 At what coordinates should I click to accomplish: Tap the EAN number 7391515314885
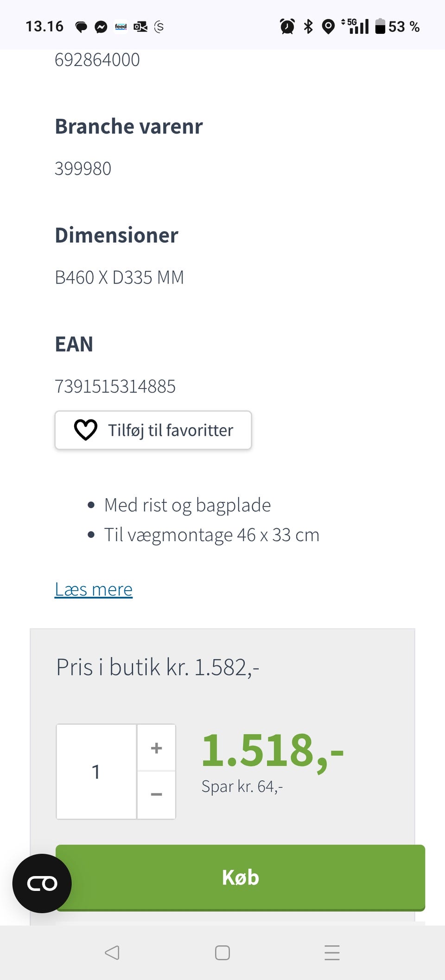coord(115,386)
